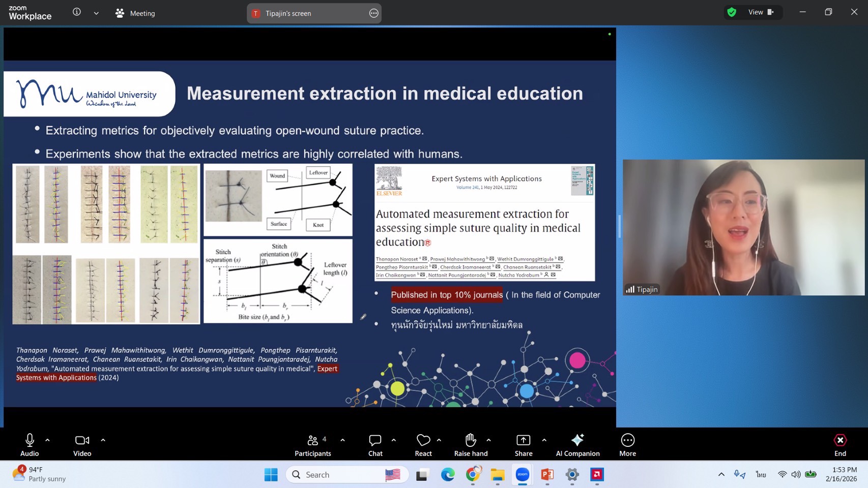Expand the Participants options arrow

coord(342,440)
